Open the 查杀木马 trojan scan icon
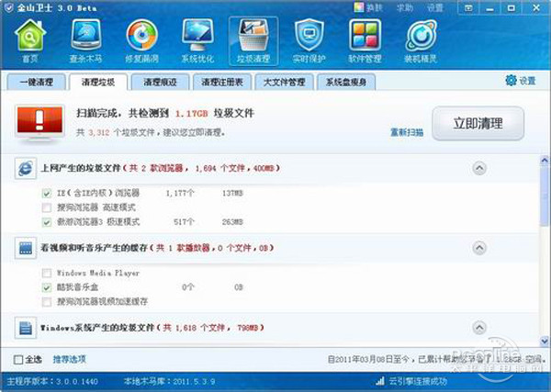 click(x=85, y=41)
